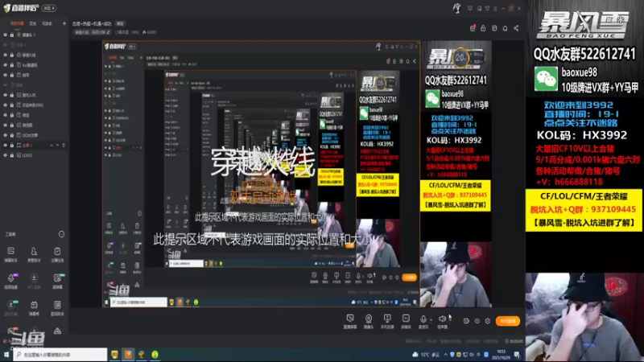The image size is (644, 362).
Task: Toggle visibility of the 摄像头1 layer
Action: tap(6, 35)
